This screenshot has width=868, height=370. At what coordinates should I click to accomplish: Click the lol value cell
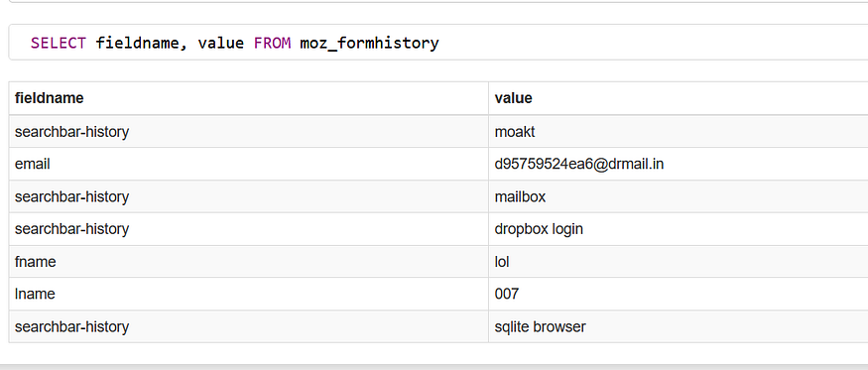[x=679, y=262]
